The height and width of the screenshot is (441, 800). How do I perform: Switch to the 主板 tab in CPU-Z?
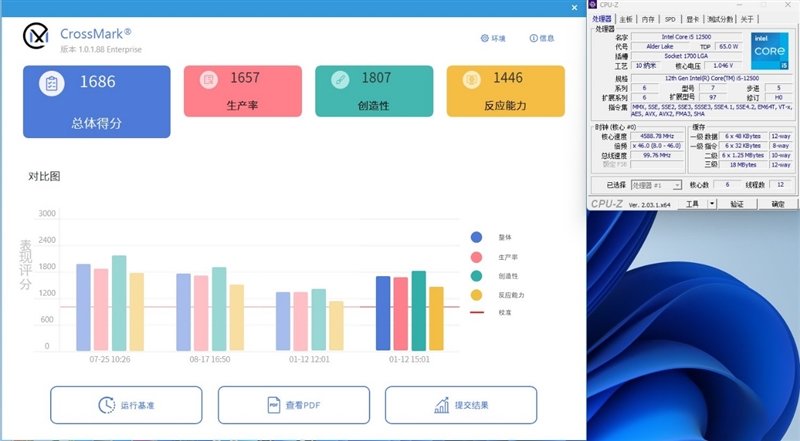click(626, 19)
